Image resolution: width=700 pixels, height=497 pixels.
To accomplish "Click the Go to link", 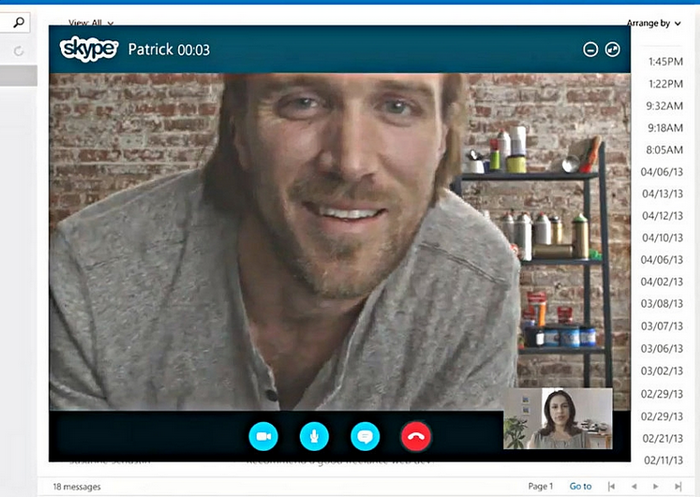I will click(x=580, y=486).
